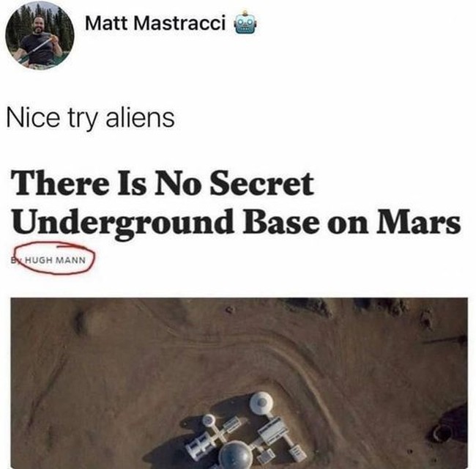Click the word 'aliens' in the tweet
476x469 pixels.
click(140, 117)
